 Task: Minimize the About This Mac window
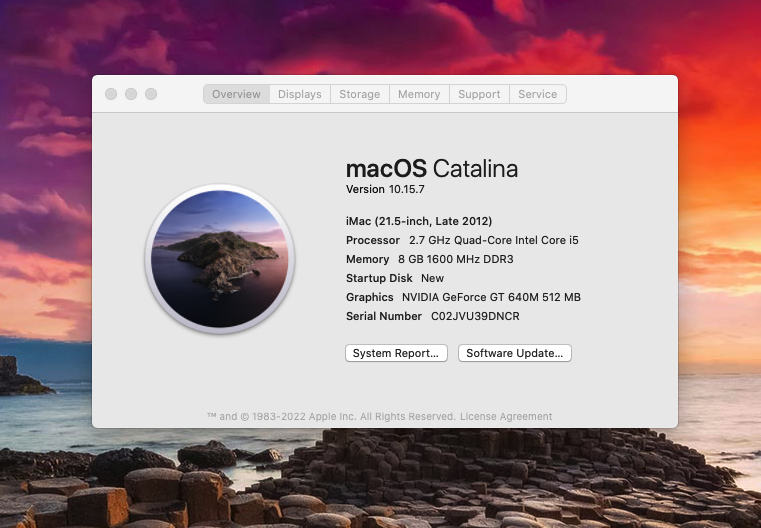click(131, 94)
